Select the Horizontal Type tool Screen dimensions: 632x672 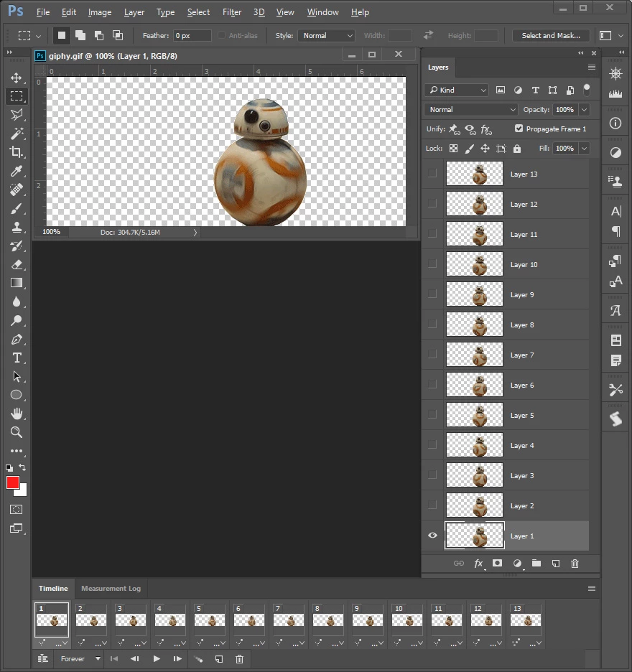(17, 358)
